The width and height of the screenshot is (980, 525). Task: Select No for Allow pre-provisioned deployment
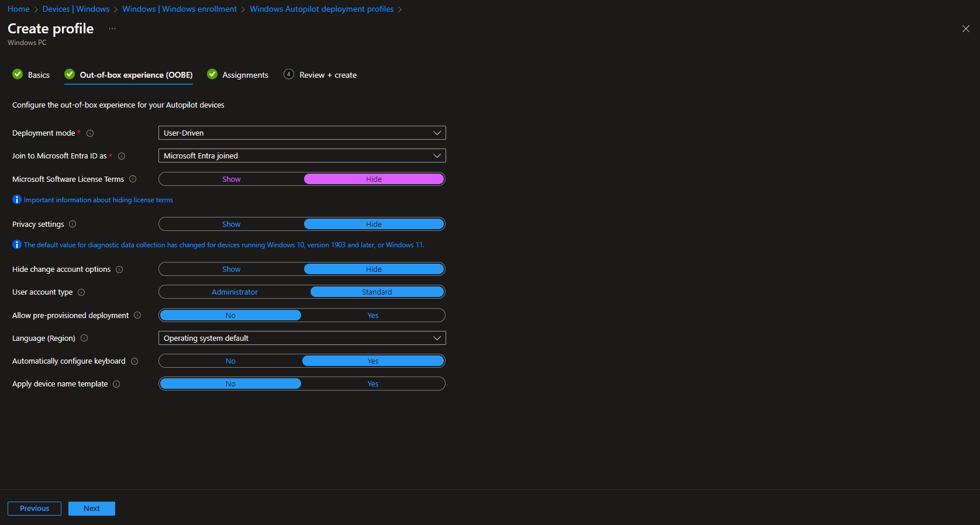pos(230,315)
